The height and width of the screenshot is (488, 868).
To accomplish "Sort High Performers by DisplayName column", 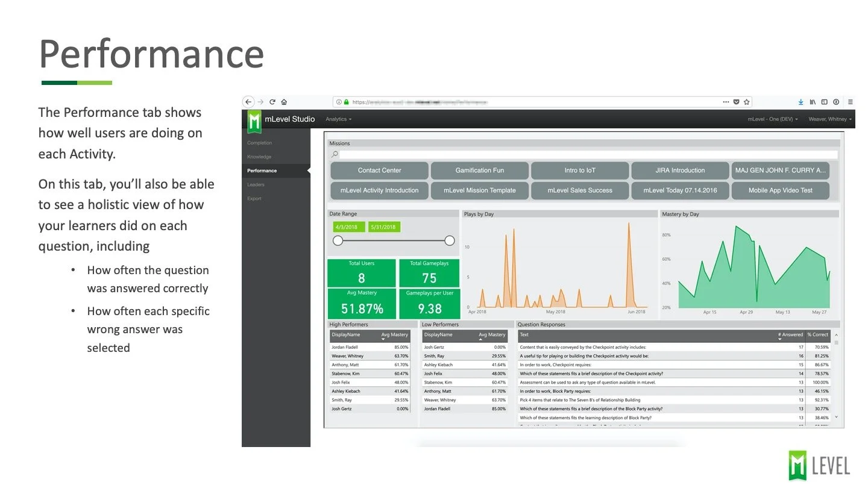I will (345, 334).
